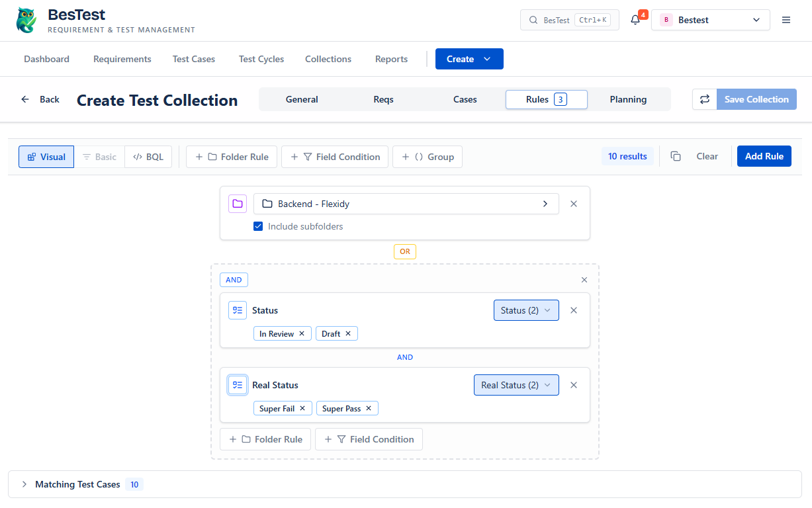Viewport: 812px width, 508px height.
Task: Remove the Super Fail tag
Action: tap(302, 409)
